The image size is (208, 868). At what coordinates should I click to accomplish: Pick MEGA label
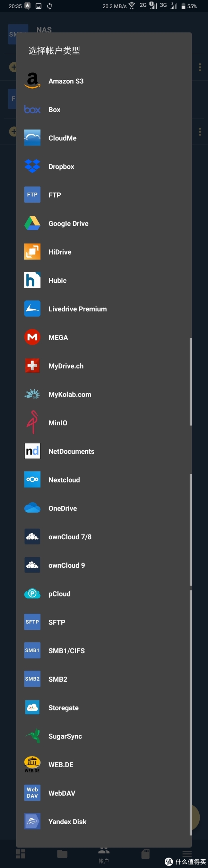click(58, 337)
